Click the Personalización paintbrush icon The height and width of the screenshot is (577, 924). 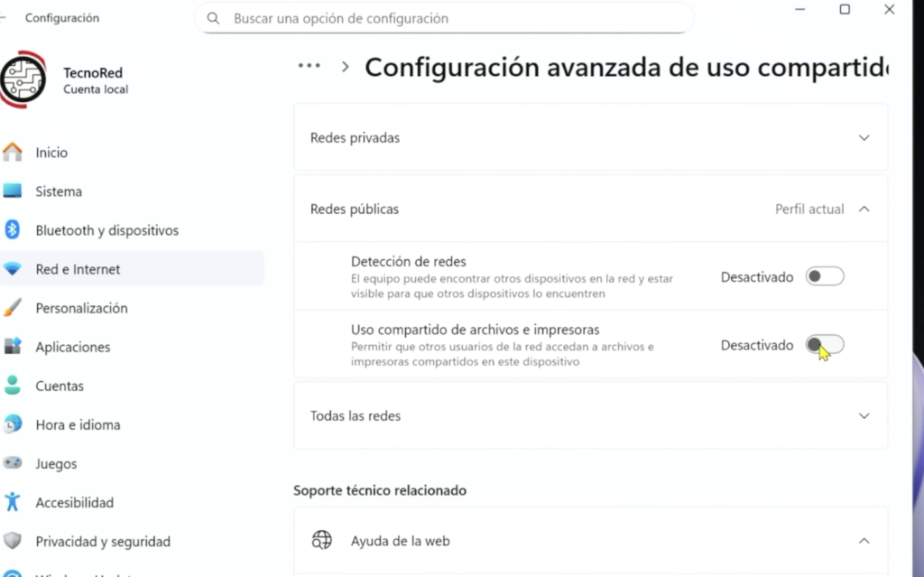[x=13, y=308]
